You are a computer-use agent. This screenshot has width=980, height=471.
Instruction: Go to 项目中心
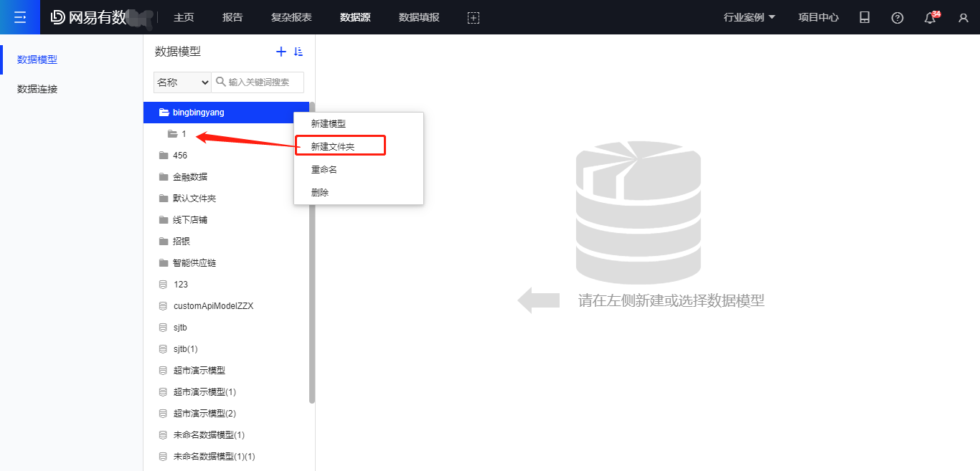point(819,17)
